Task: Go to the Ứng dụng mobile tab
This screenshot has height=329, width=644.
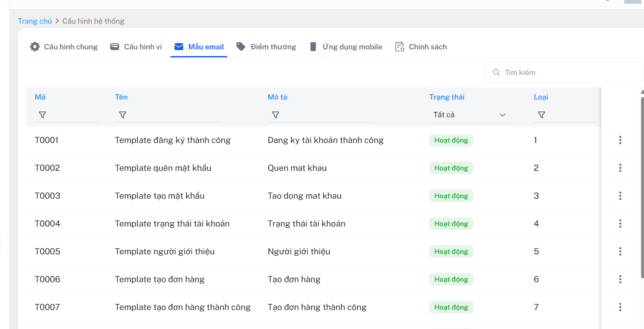Action: [x=345, y=47]
